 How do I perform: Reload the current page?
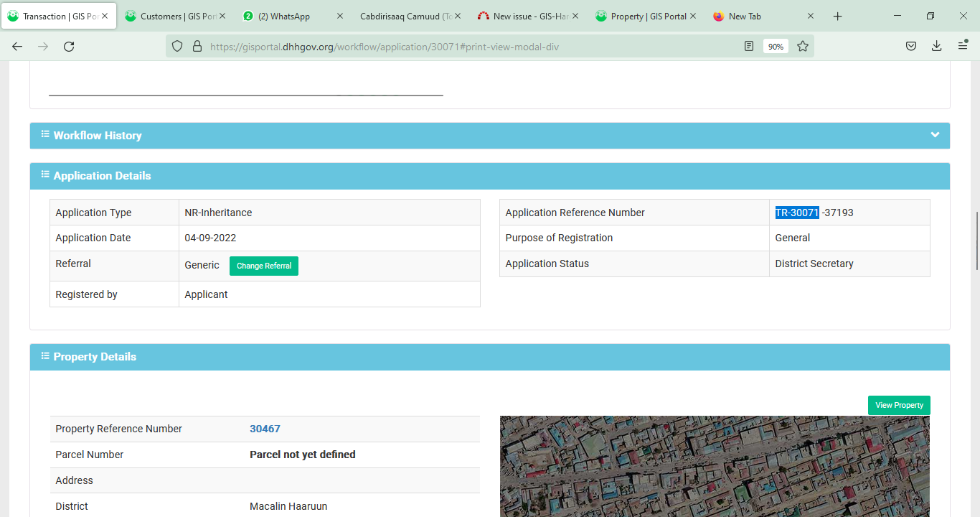[69, 46]
